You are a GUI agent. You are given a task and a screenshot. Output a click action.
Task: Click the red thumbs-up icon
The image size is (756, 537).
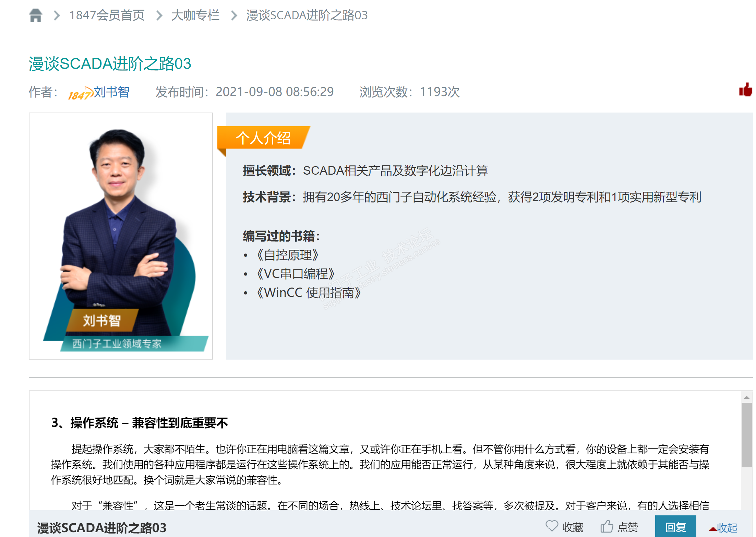[x=745, y=90]
